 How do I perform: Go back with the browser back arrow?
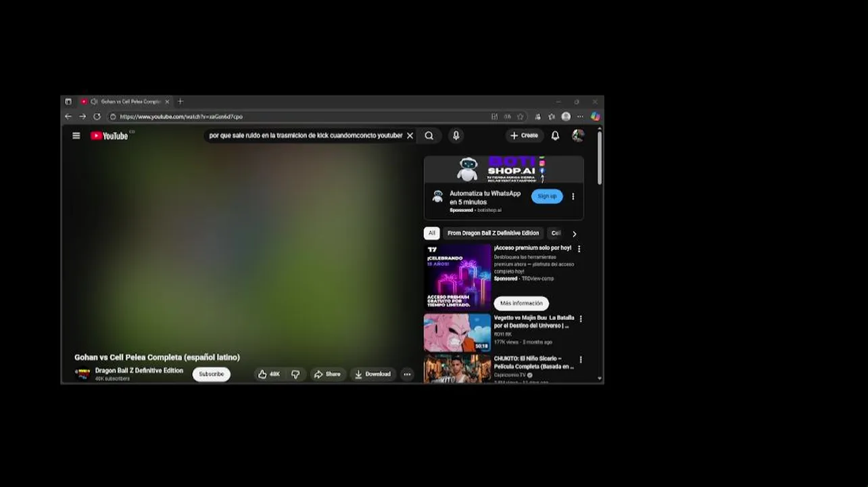(68, 116)
